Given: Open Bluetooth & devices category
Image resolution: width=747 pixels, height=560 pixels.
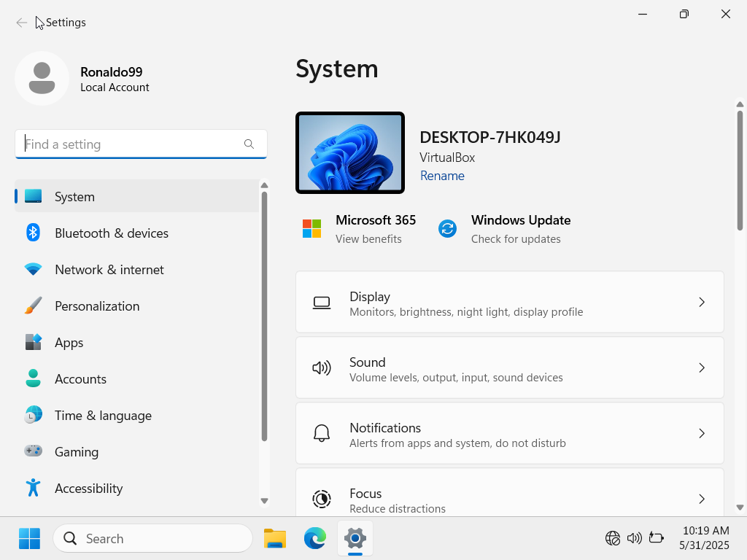Looking at the screenshot, I should pyautogui.click(x=136, y=233).
